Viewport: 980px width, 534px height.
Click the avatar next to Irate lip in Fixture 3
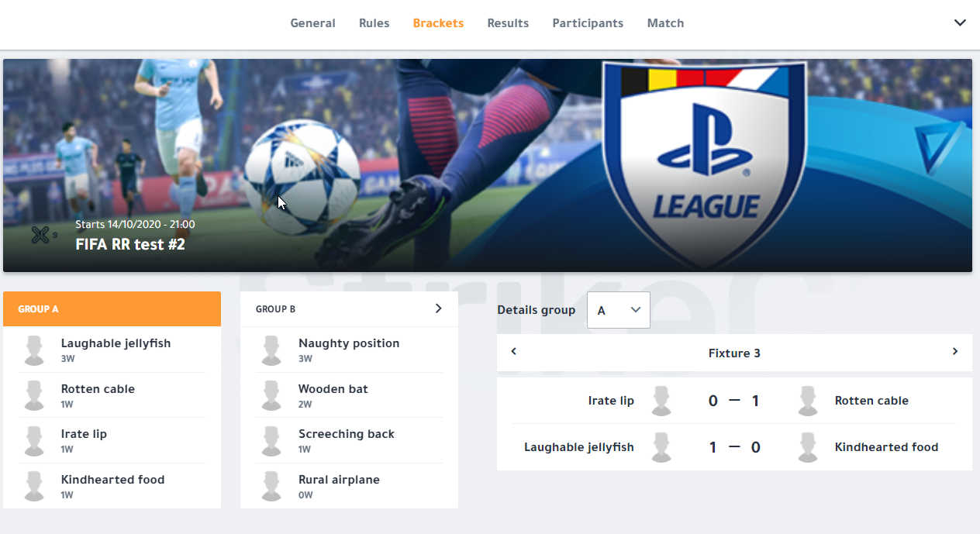[661, 401]
